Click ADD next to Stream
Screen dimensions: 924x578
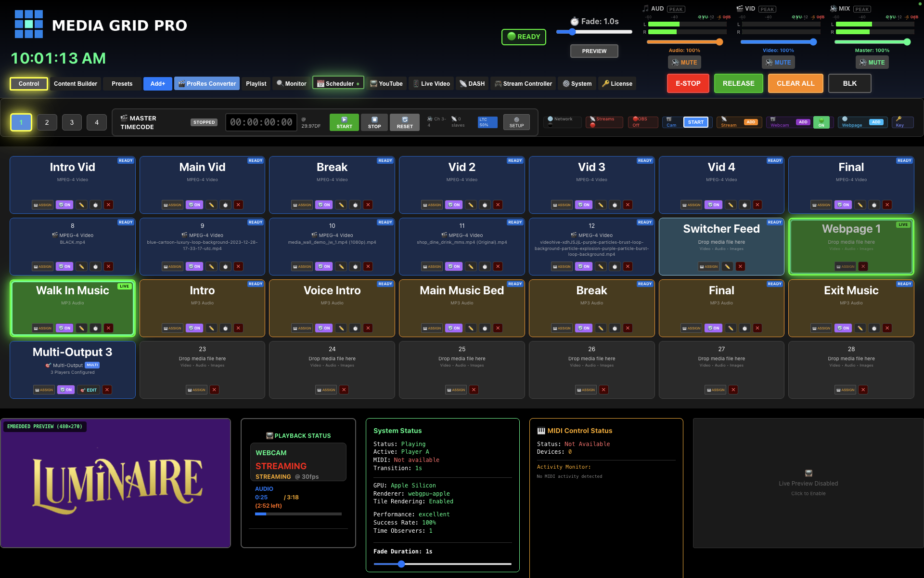(751, 122)
